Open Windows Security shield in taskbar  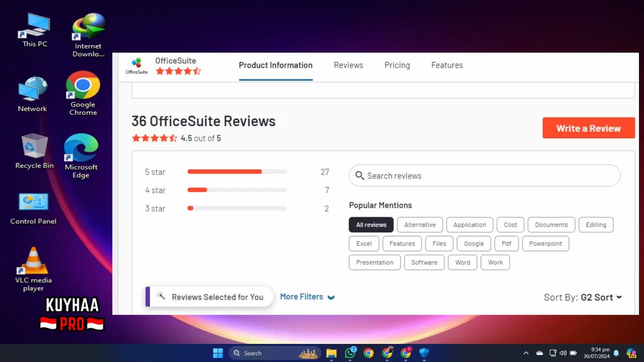pyautogui.click(x=424, y=353)
